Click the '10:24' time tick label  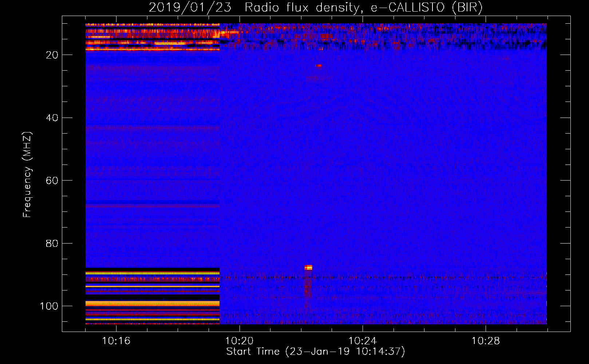point(363,341)
